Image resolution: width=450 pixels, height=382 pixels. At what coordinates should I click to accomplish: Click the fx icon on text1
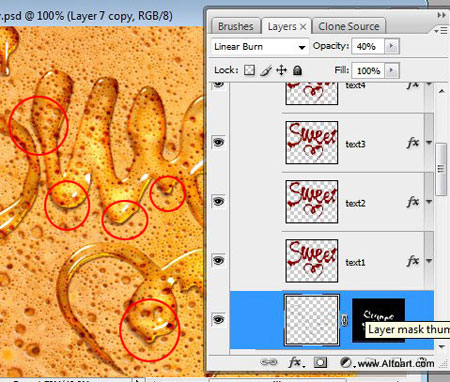click(x=413, y=261)
